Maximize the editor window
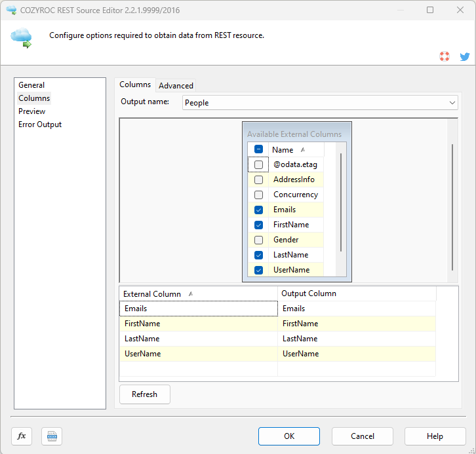 [430, 10]
